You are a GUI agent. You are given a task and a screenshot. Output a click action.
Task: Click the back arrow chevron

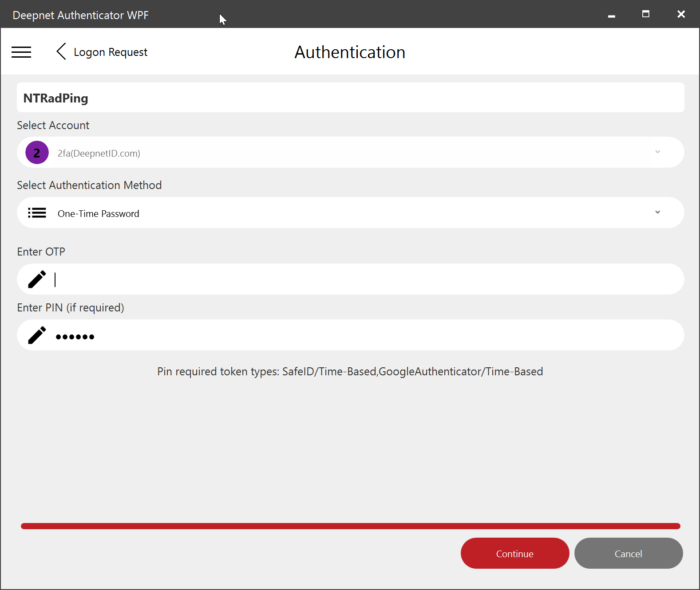[61, 51]
